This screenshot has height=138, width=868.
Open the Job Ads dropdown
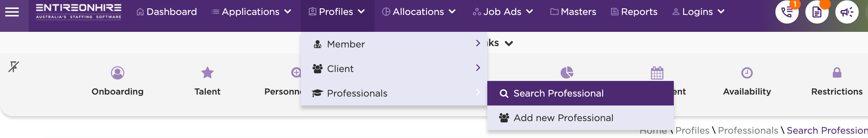pyautogui.click(x=503, y=12)
